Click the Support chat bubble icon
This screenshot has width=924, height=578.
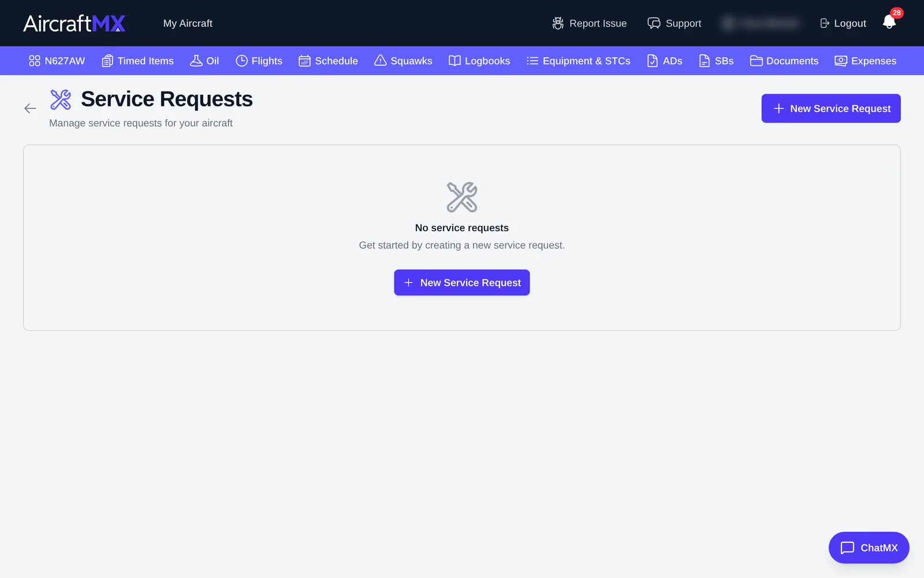(x=654, y=23)
